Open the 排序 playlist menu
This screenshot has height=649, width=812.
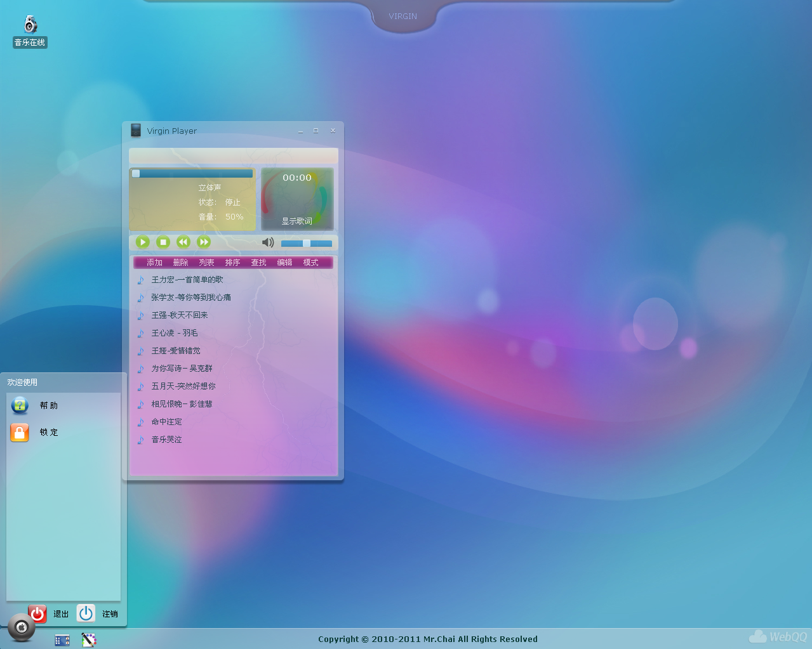232,263
